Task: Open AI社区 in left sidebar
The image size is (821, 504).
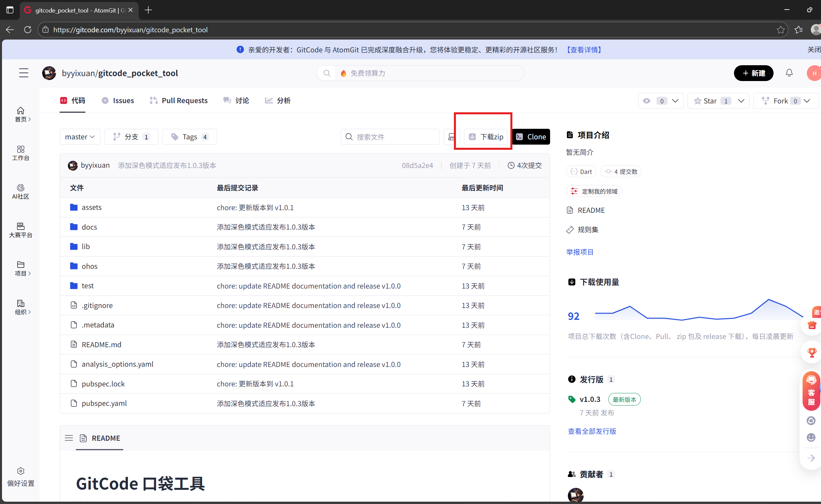Action: click(x=21, y=192)
